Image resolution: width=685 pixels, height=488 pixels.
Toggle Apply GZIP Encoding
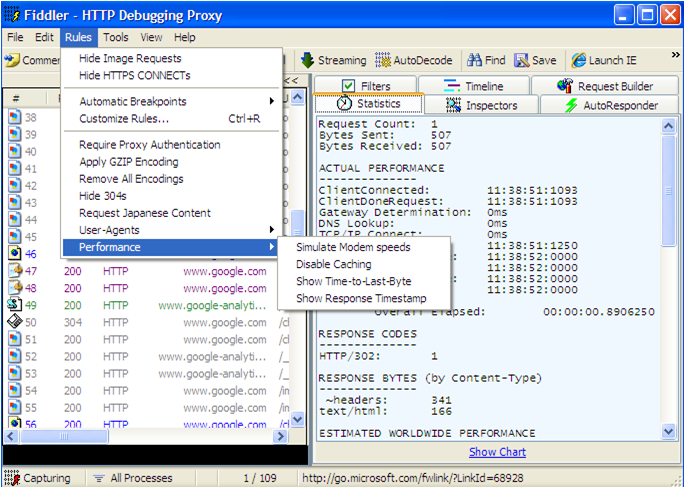point(170,162)
